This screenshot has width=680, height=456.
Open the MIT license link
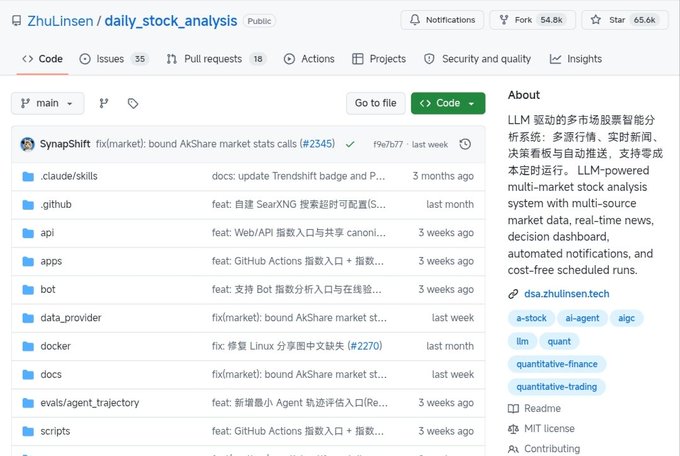tap(549, 429)
